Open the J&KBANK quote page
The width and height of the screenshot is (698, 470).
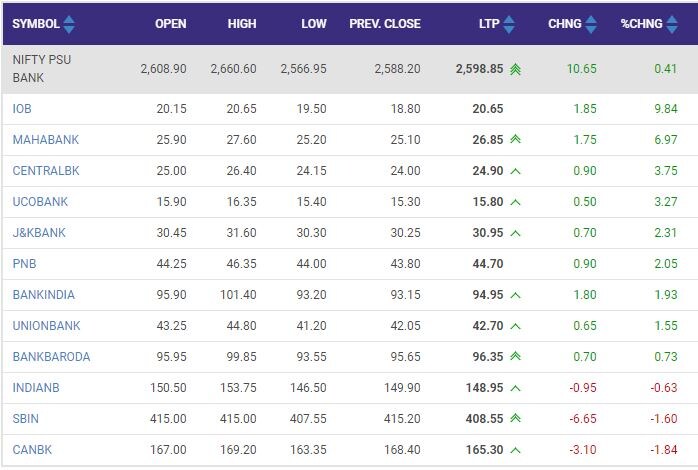(39, 233)
